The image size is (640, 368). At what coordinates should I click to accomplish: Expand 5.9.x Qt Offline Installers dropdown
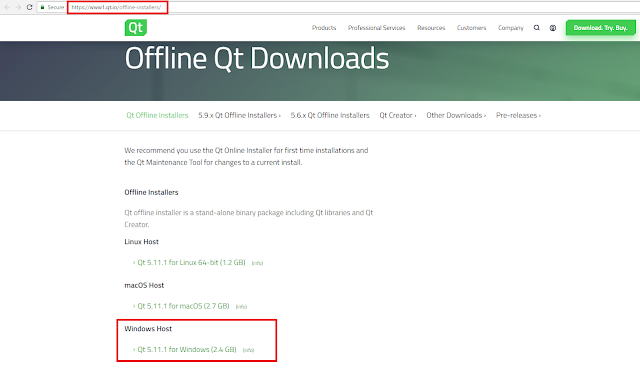pos(240,115)
